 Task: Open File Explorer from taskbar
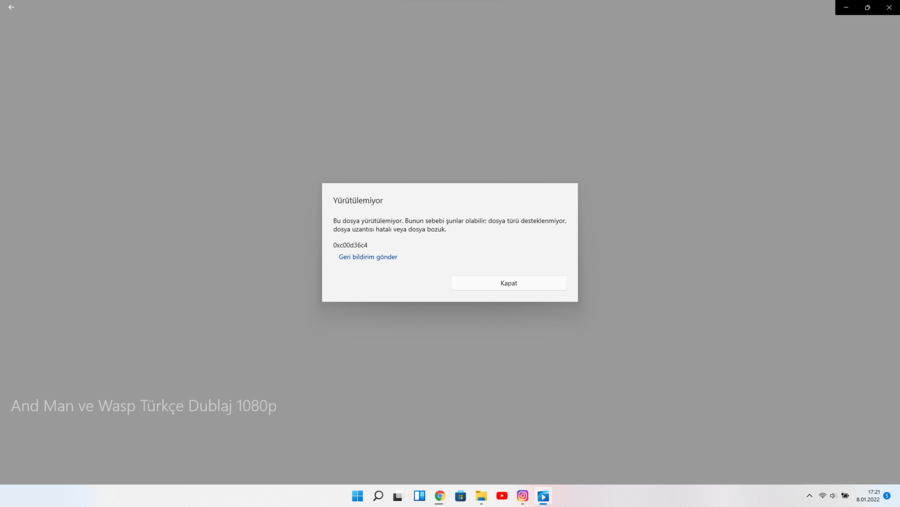tap(481, 496)
